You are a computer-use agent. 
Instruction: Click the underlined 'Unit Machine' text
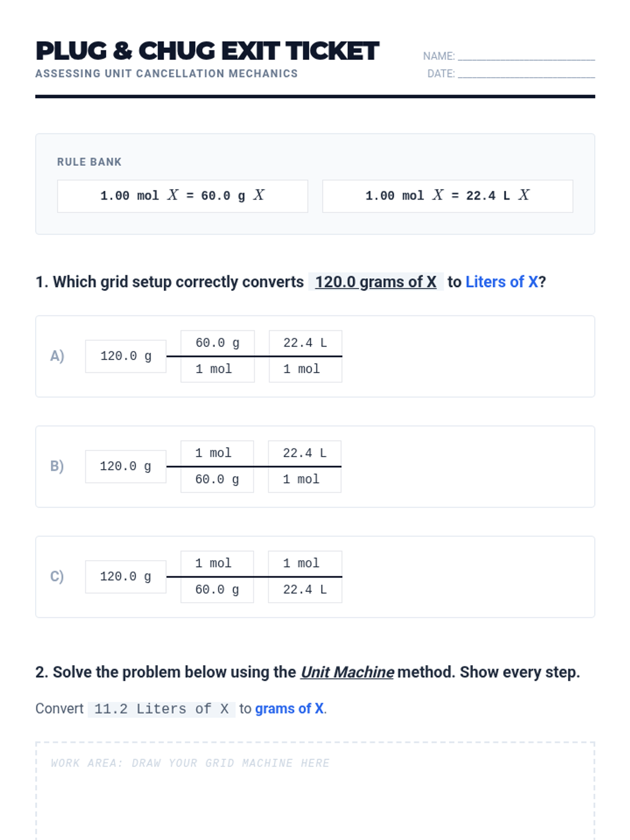[x=347, y=672]
